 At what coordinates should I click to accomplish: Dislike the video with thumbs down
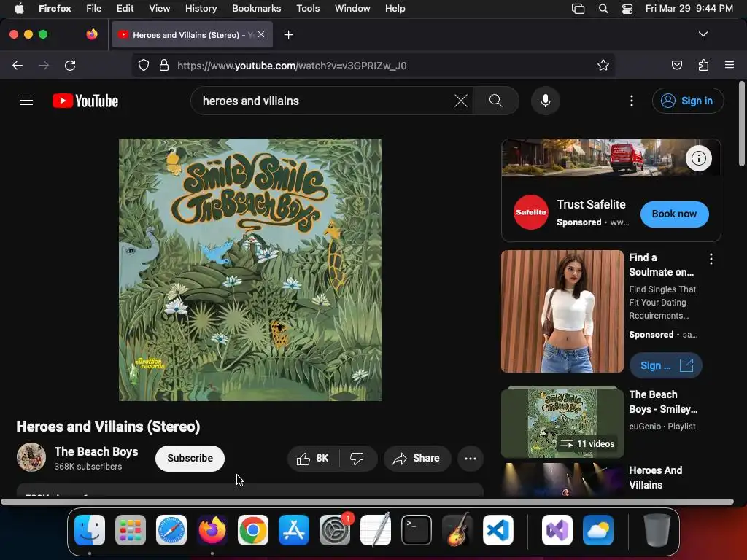(357, 458)
